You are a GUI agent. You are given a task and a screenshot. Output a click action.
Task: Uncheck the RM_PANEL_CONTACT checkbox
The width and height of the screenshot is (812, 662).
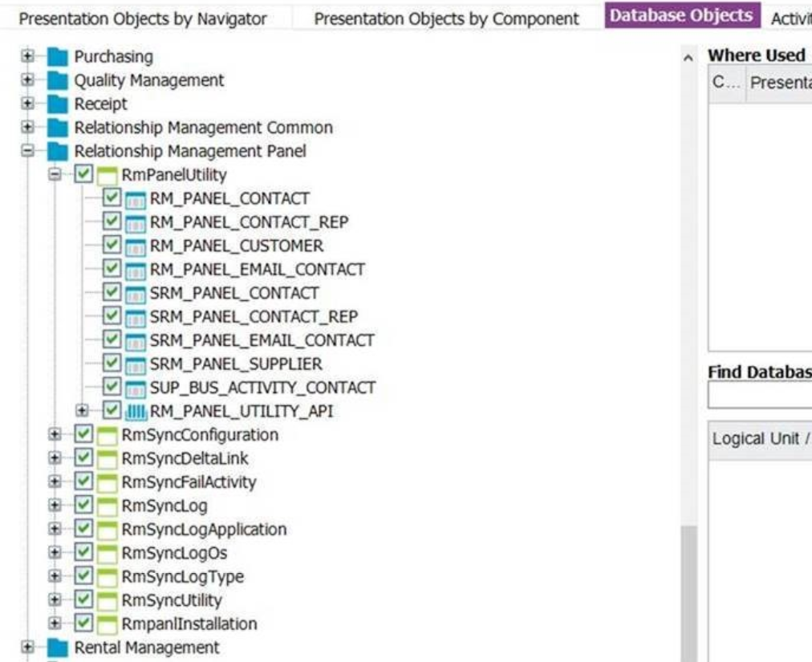tap(112, 197)
